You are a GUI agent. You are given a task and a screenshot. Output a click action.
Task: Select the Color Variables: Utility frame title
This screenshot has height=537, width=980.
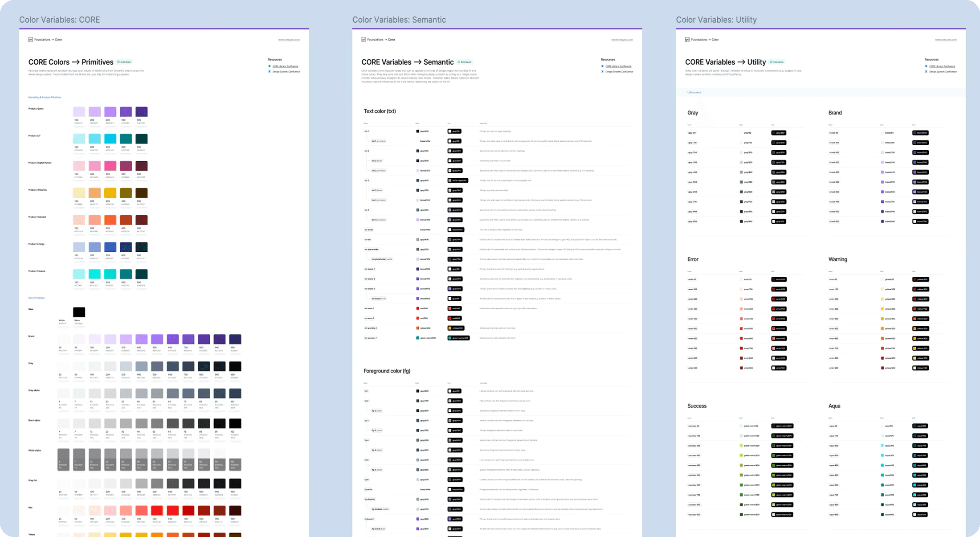(716, 20)
